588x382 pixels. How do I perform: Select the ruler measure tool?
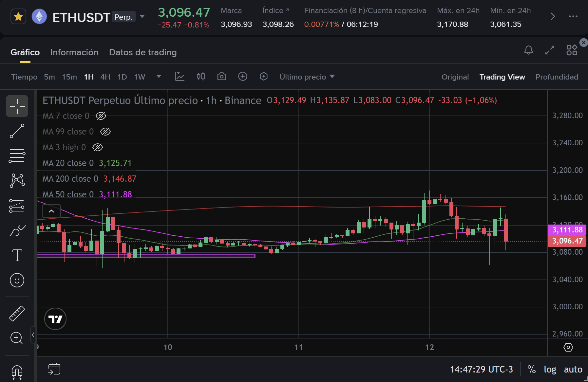pyautogui.click(x=17, y=313)
